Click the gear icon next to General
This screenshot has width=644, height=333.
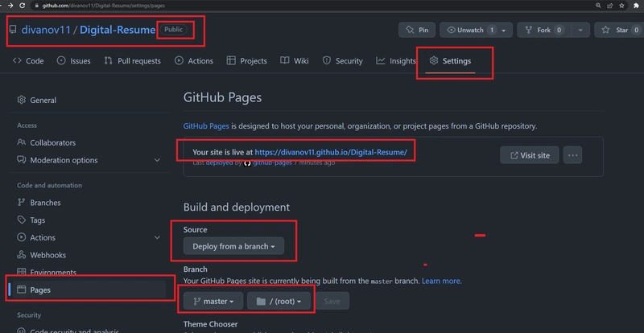coord(22,100)
